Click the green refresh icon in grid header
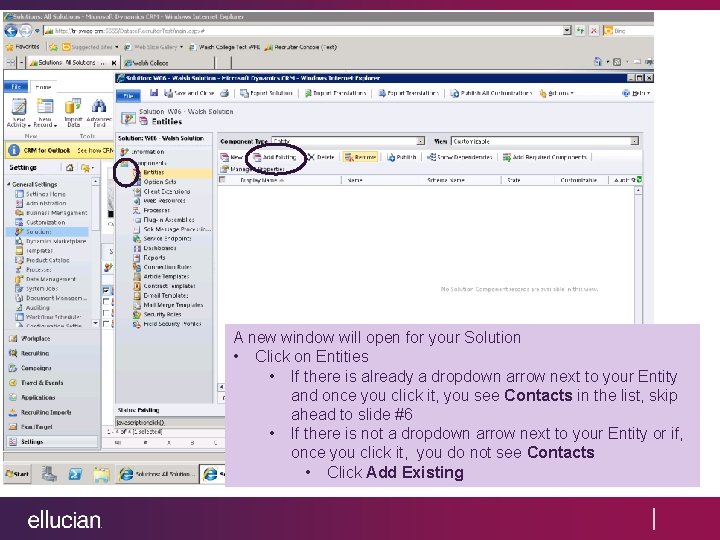720x540 pixels. coord(639,180)
